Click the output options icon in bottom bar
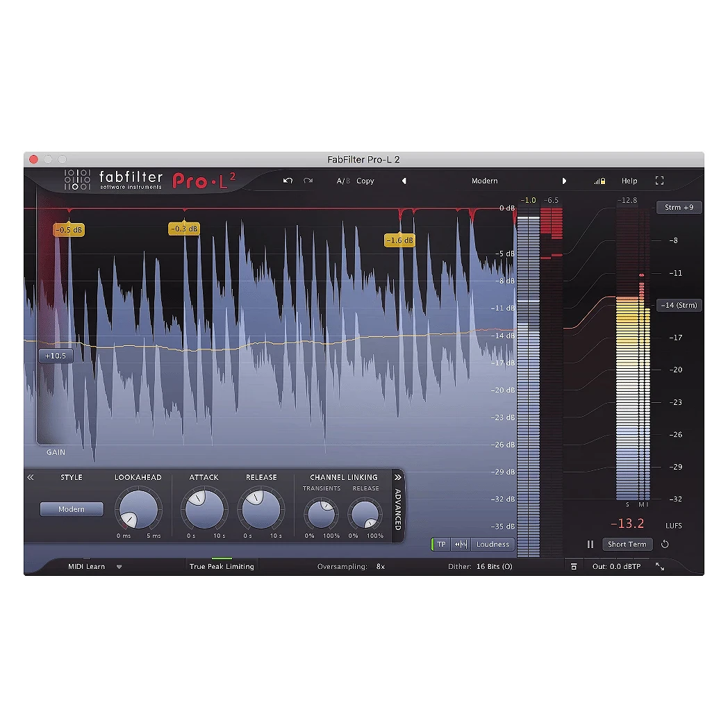The width and height of the screenshot is (728, 728). pyautogui.click(x=574, y=566)
